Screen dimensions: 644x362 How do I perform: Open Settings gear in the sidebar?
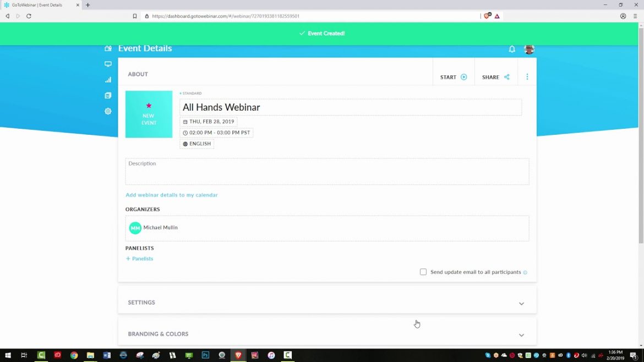(x=108, y=111)
